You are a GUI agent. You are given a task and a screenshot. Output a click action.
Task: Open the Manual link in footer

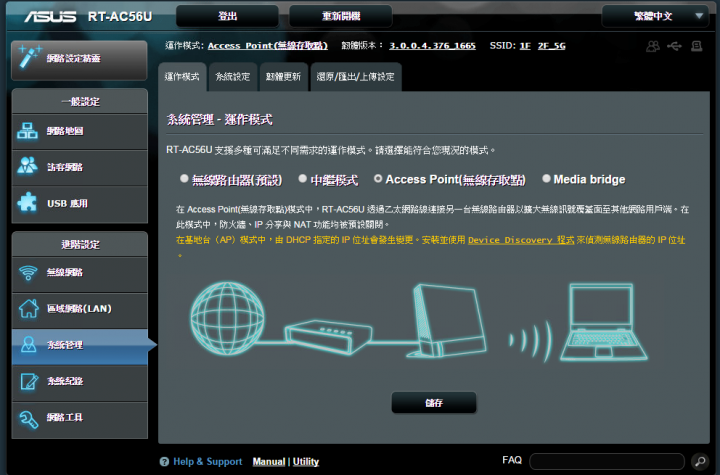(x=269, y=462)
